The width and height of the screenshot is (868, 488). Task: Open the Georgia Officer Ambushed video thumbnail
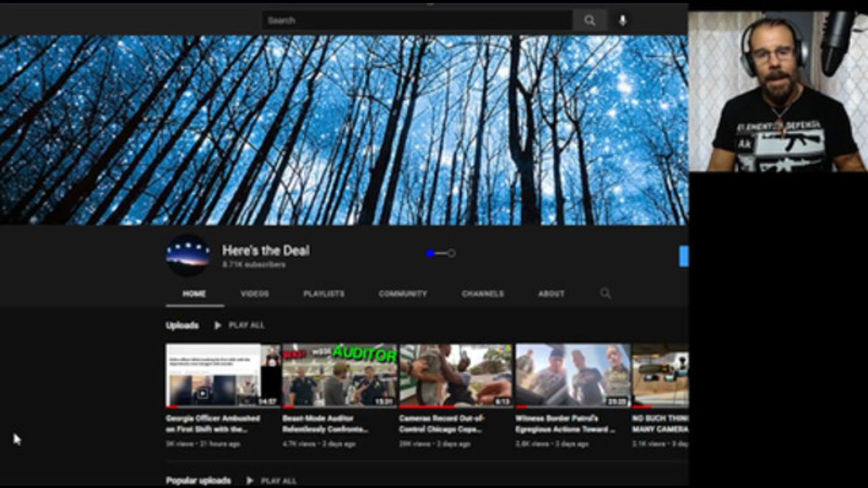222,375
